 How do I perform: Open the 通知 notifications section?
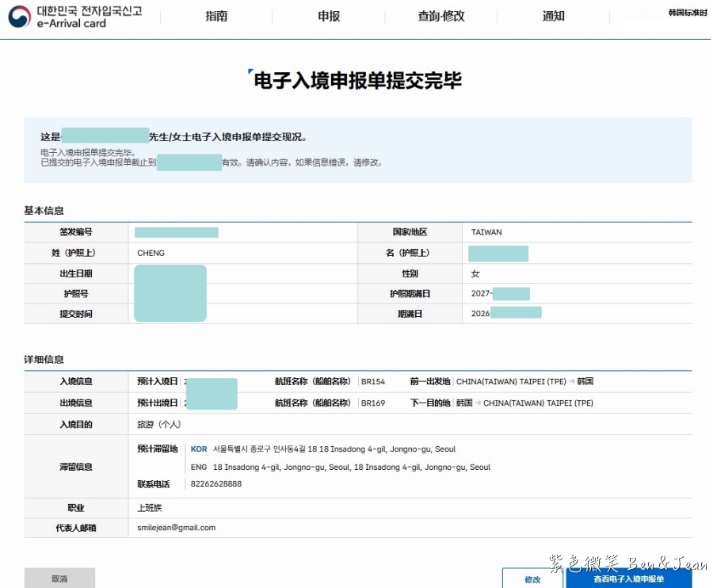(x=553, y=16)
